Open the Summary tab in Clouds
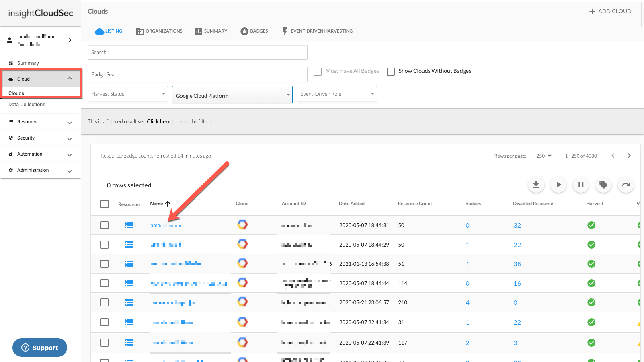Viewport: 644px width, 362px height. 211,31
